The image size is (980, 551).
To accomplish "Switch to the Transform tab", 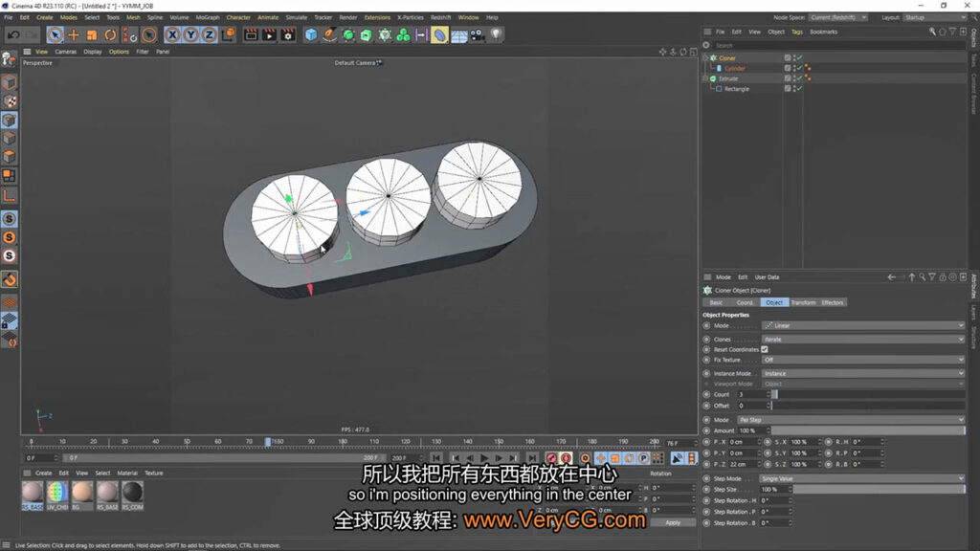I will [803, 302].
